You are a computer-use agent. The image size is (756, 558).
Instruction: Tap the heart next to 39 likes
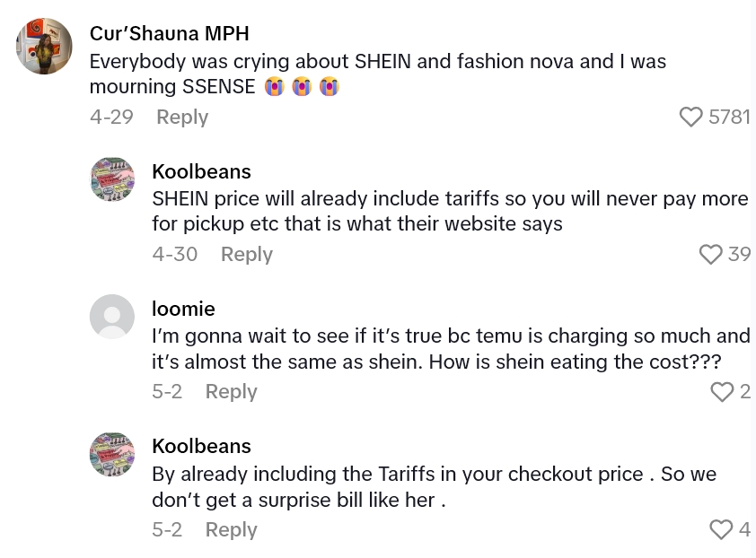[x=710, y=254]
